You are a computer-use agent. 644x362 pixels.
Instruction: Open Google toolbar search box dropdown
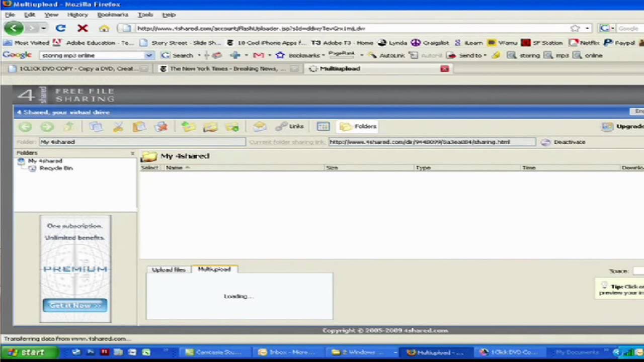pyautogui.click(x=149, y=55)
